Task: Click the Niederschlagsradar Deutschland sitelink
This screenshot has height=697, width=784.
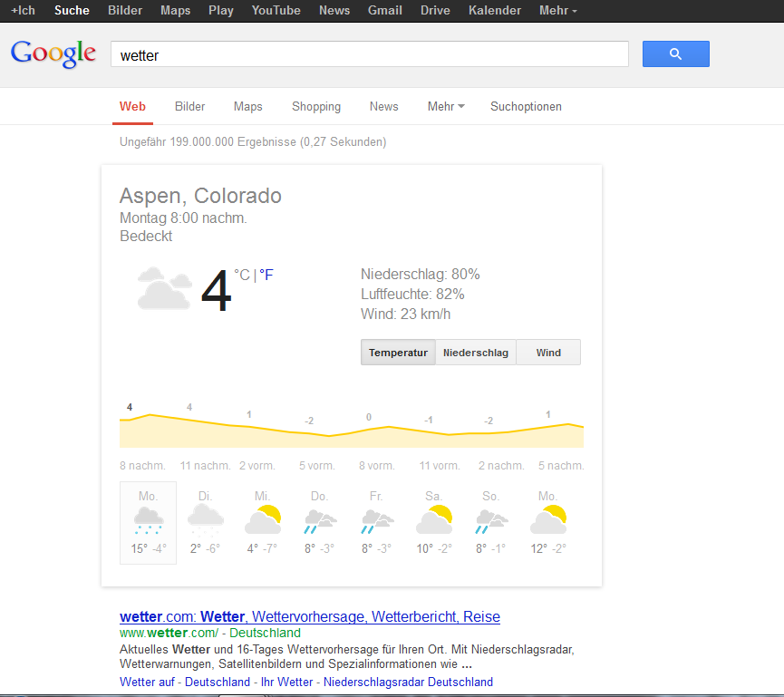Action: click(x=408, y=682)
